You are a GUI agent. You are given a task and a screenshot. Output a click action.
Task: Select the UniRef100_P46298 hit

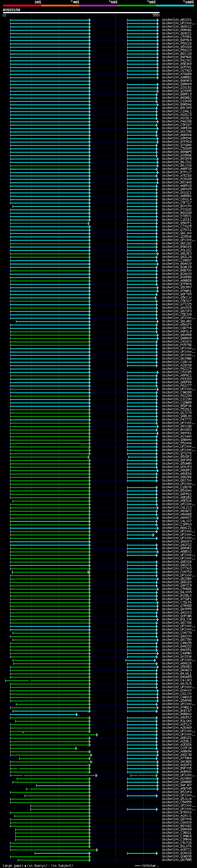176,122
